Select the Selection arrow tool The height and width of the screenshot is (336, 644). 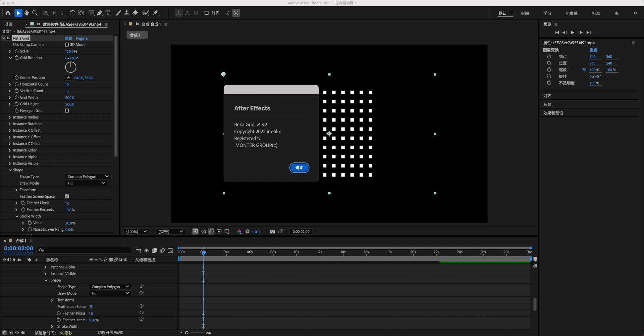tap(18, 13)
